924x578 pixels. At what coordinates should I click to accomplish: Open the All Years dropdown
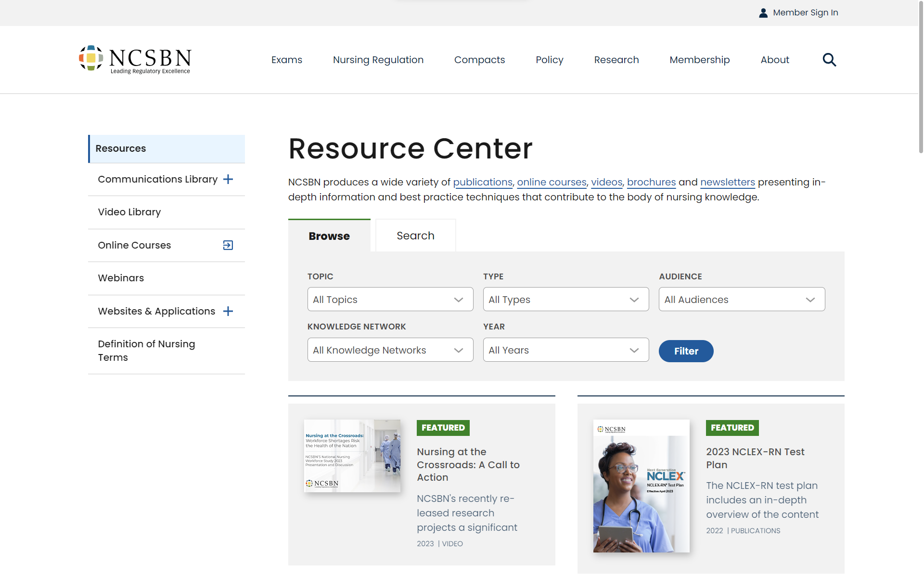click(565, 350)
